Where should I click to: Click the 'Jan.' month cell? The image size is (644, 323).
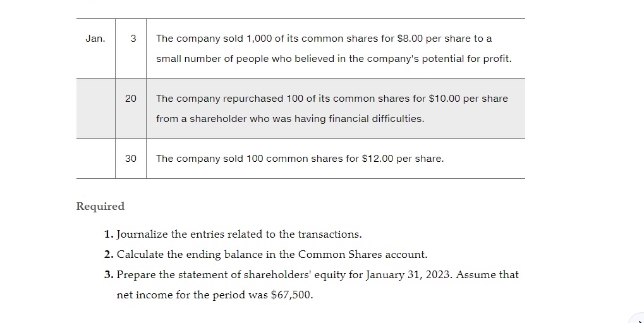click(x=95, y=39)
